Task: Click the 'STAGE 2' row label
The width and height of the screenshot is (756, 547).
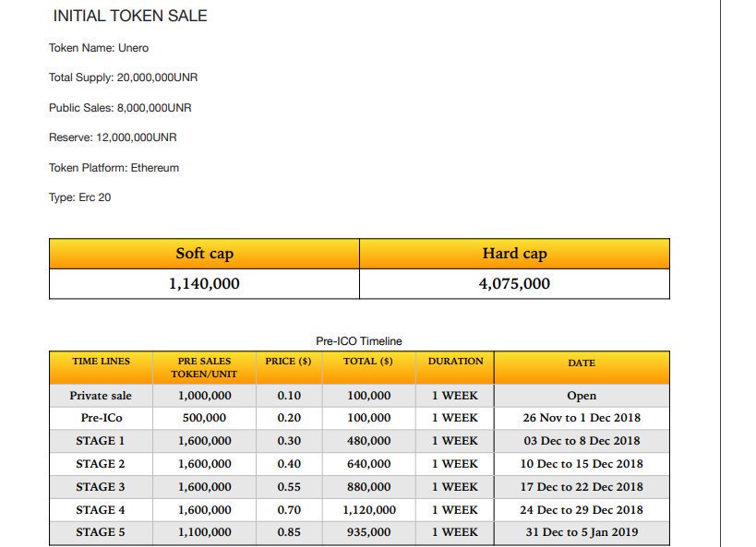Action: [101, 464]
